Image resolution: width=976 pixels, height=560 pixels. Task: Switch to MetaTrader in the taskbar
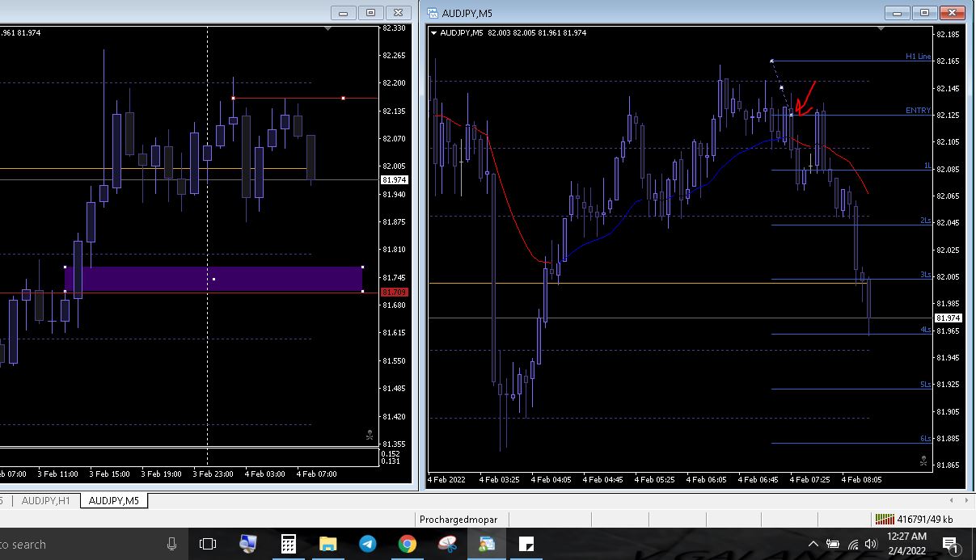(x=486, y=544)
